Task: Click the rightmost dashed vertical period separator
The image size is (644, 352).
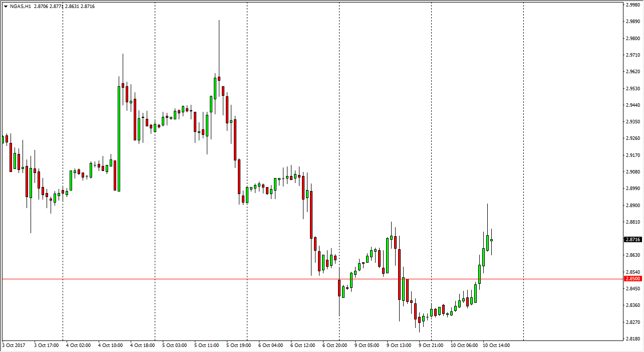Action: 523,170
